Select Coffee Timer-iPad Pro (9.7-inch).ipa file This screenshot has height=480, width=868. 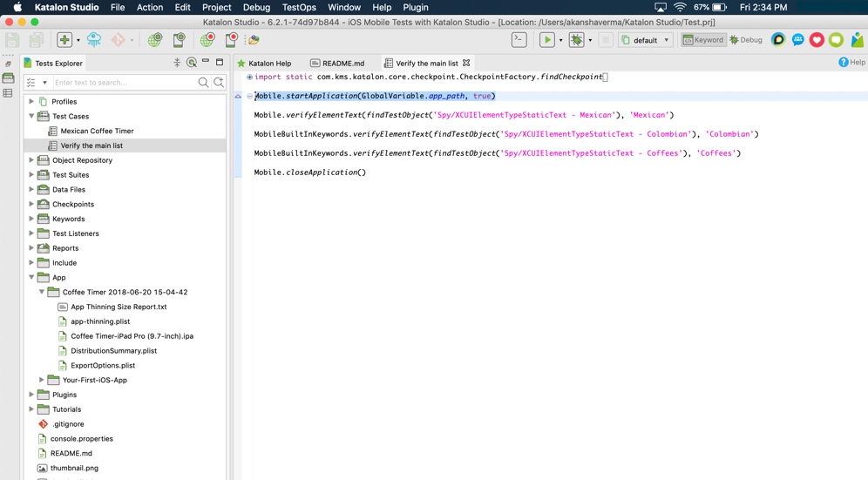pyautogui.click(x=132, y=336)
